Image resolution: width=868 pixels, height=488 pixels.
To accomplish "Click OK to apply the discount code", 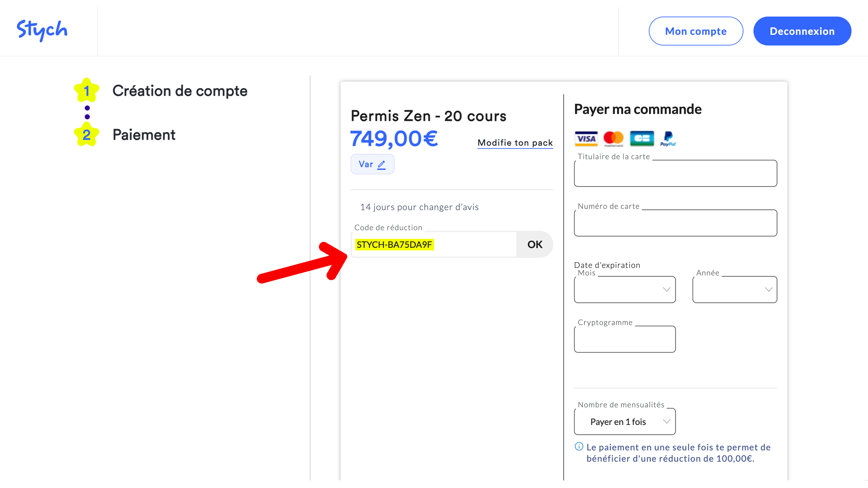I will click(534, 244).
